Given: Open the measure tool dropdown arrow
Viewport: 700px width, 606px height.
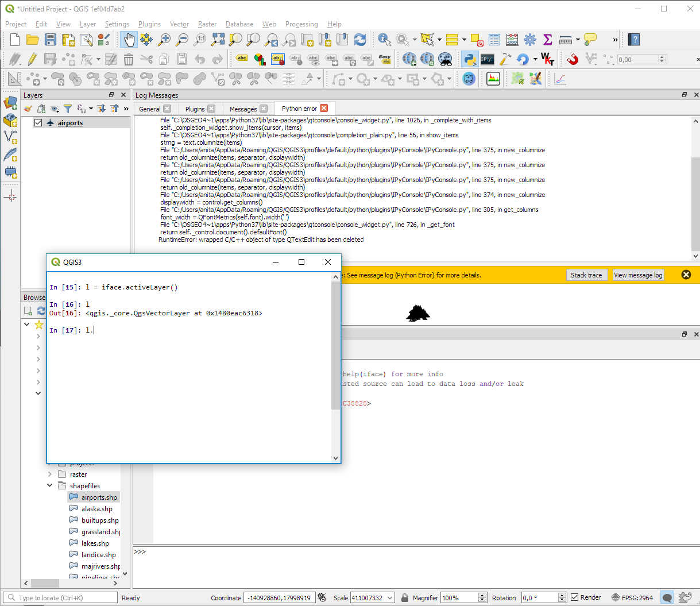Looking at the screenshot, I should point(578,40).
